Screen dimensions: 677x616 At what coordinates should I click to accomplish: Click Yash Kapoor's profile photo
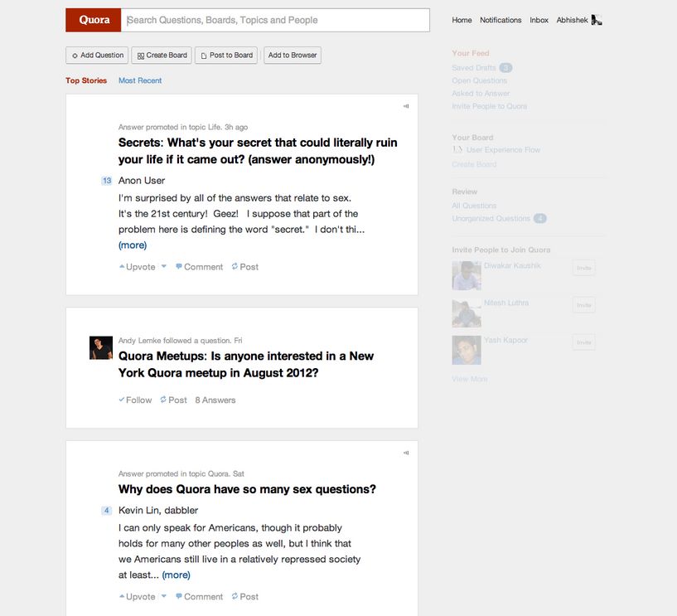pyautogui.click(x=467, y=350)
